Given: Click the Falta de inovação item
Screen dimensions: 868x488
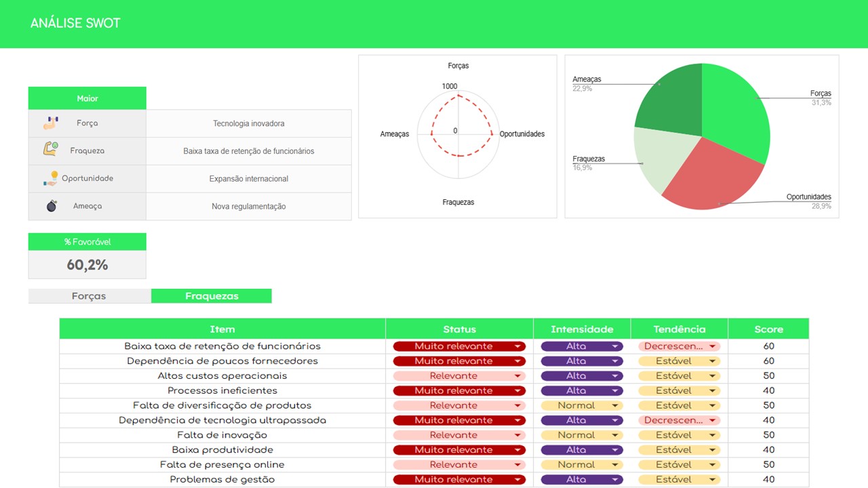Looking at the screenshot, I should pos(222,435).
